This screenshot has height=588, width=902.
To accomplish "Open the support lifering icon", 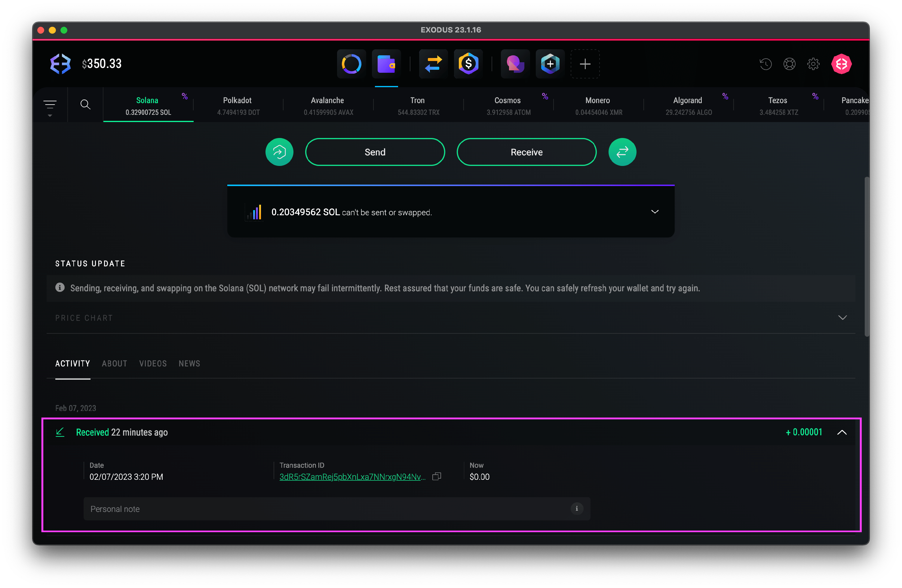I will 790,64.
